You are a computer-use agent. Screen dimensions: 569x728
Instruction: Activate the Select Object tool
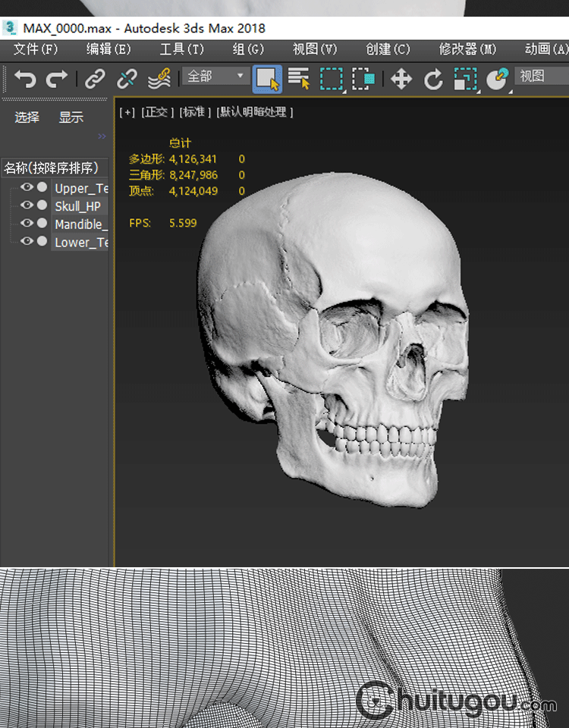pyautogui.click(x=267, y=79)
